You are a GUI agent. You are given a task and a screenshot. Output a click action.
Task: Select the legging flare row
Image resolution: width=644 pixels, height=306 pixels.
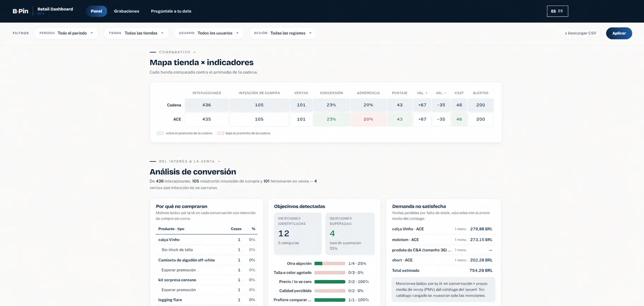(x=207, y=300)
